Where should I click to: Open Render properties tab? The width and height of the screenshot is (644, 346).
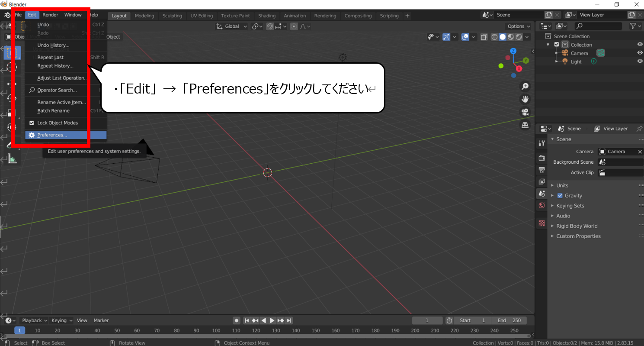click(x=541, y=158)
